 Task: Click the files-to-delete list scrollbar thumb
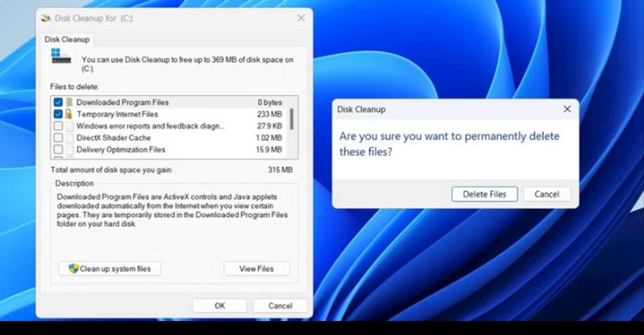coord(291,119)
